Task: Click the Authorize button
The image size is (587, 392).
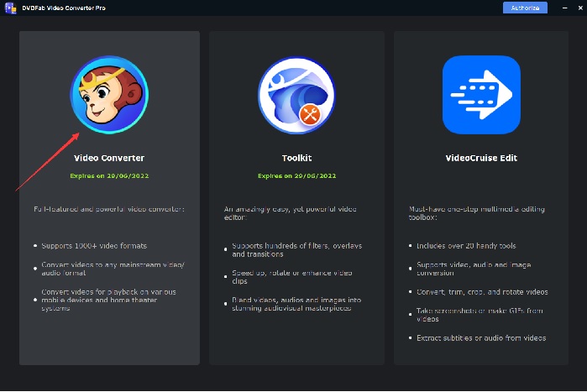Action: pyautogui.click(x=525, y=8)
